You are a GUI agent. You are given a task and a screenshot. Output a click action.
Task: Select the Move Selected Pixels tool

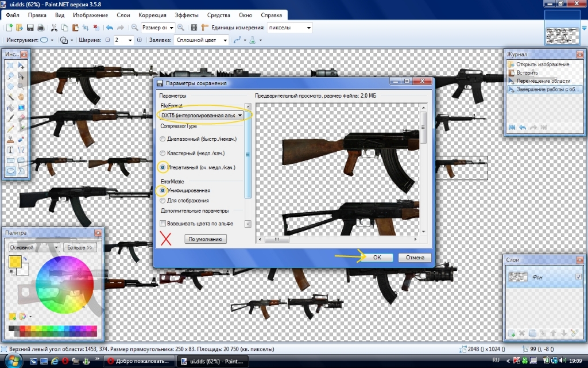[x=21, y=66]
